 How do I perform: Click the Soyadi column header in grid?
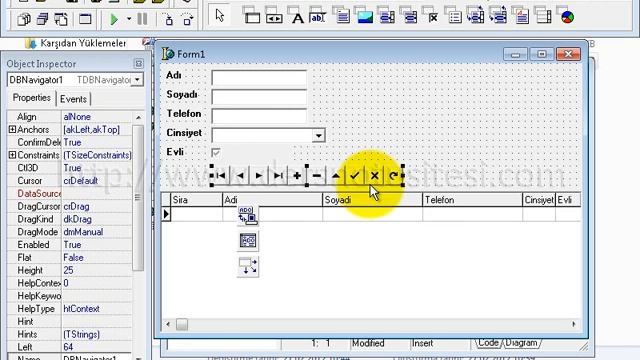pyautogui.click(x=372, y=200)
